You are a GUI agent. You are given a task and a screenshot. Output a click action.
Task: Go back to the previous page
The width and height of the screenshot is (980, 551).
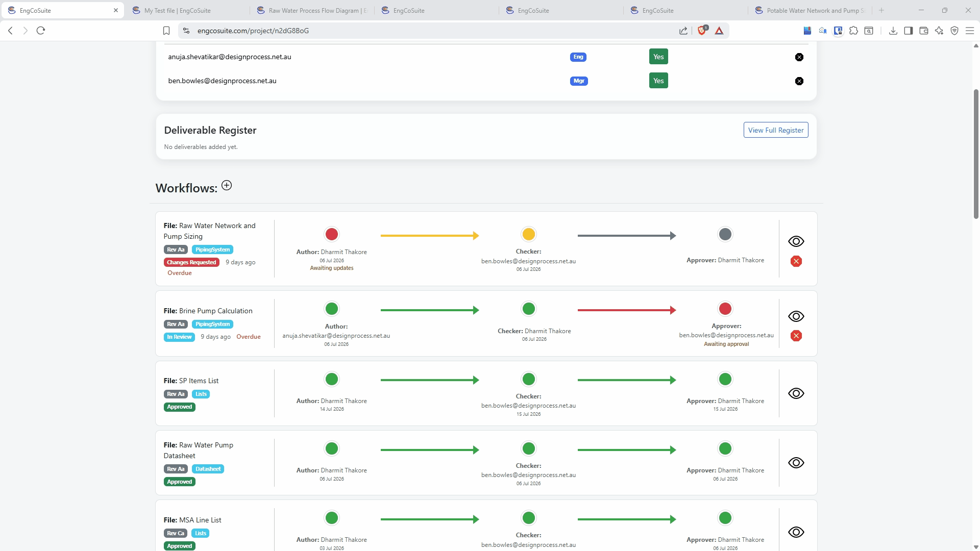(x=10, y=31)
